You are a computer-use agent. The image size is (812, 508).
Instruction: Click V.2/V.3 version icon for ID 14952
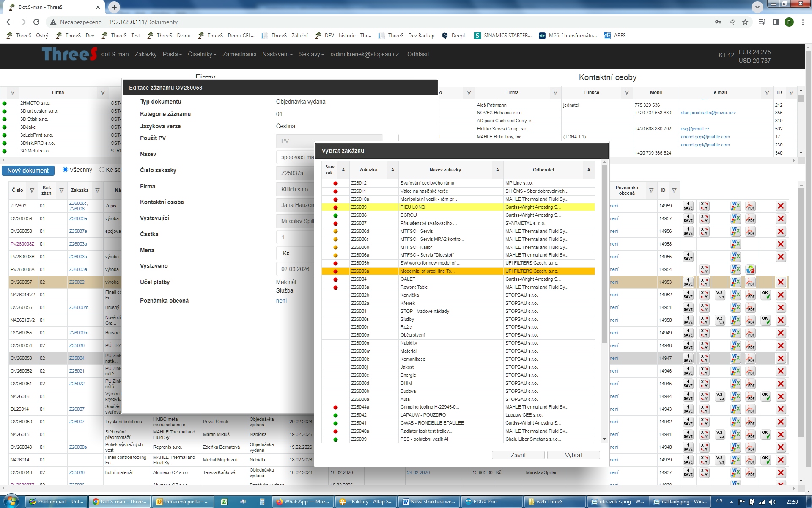720,295
